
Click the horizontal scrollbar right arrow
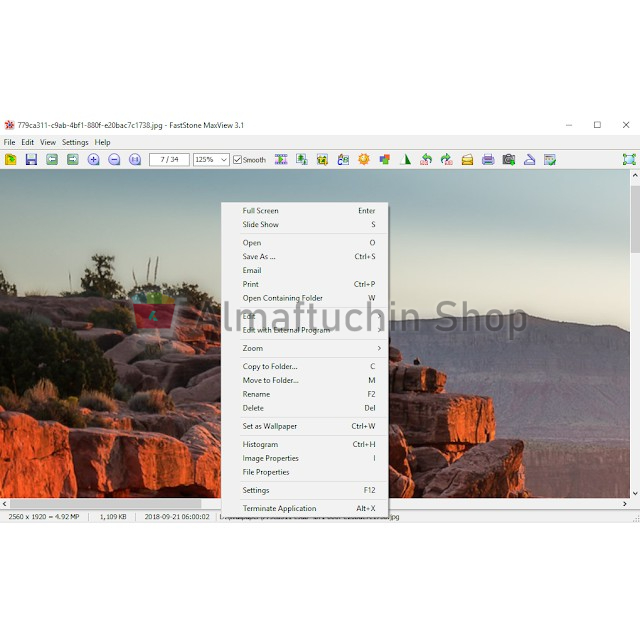point(625,504)
